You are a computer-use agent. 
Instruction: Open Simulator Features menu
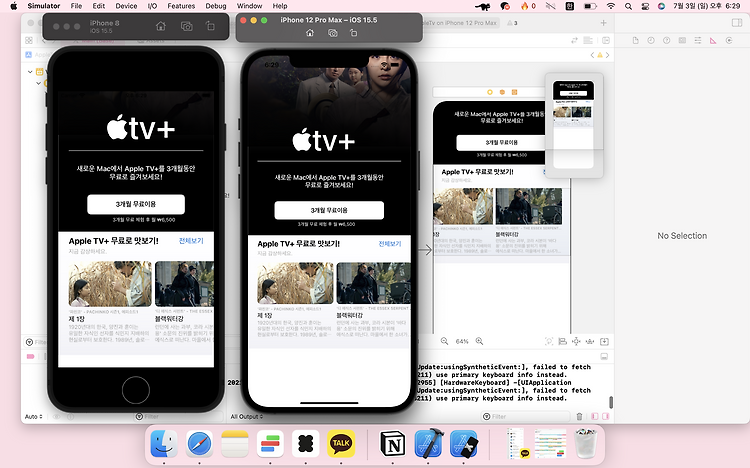click(181, 6)
